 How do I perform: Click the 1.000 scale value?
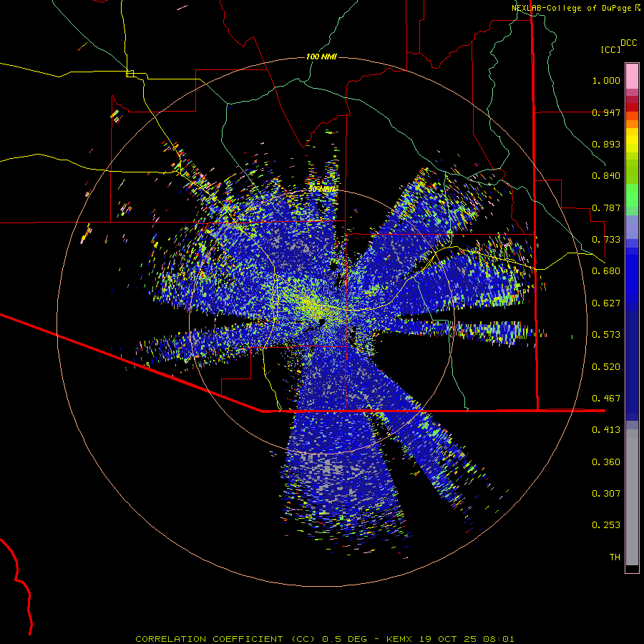[606, 80]
